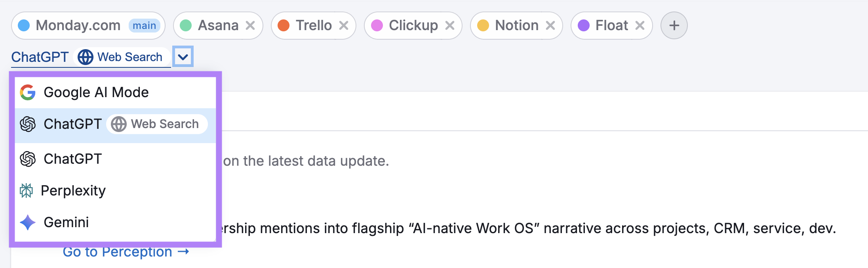Screen dimensions: 868x268
Task: Open the ChatGPT Web Search model selector
Action: point(90,57)
